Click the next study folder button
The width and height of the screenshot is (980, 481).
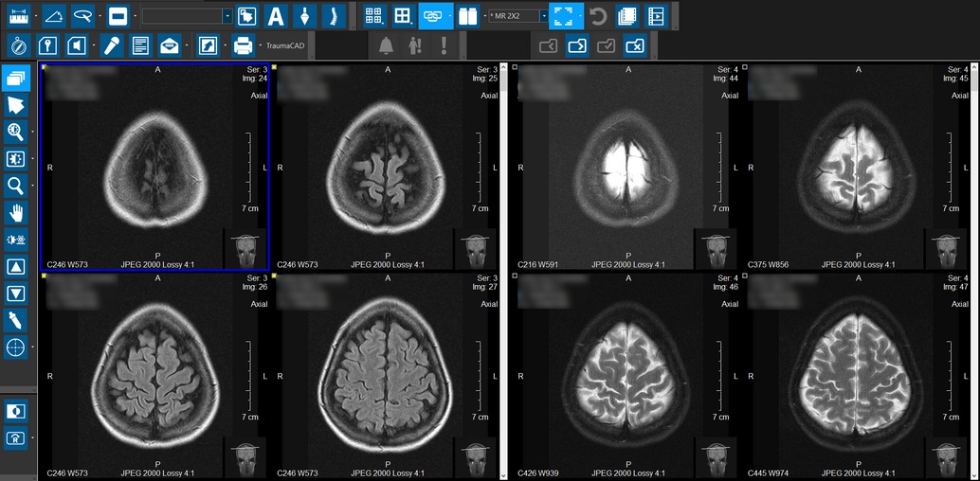[577, 45]
